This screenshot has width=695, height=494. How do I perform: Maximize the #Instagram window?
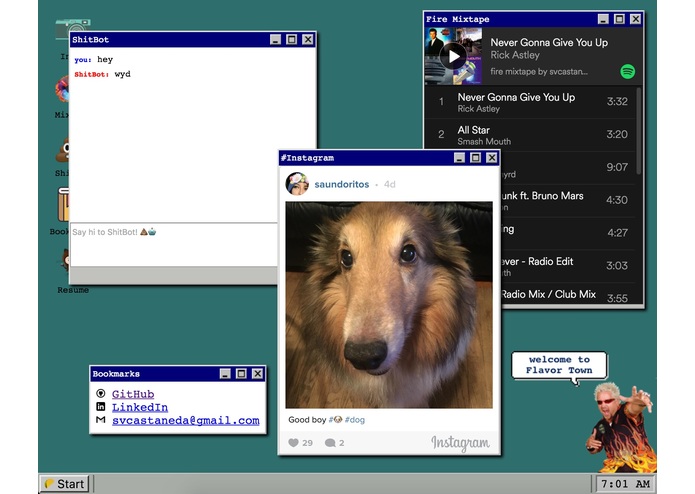pos(476,158)
